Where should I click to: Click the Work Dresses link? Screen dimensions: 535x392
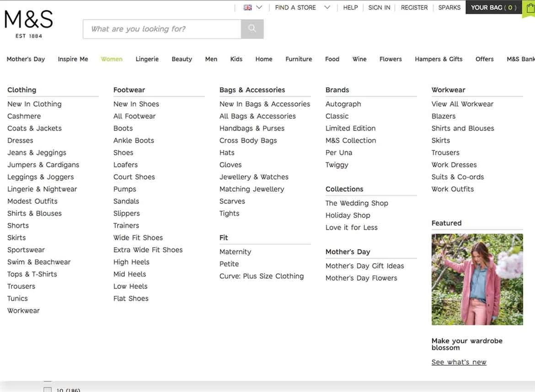(454, 164)
